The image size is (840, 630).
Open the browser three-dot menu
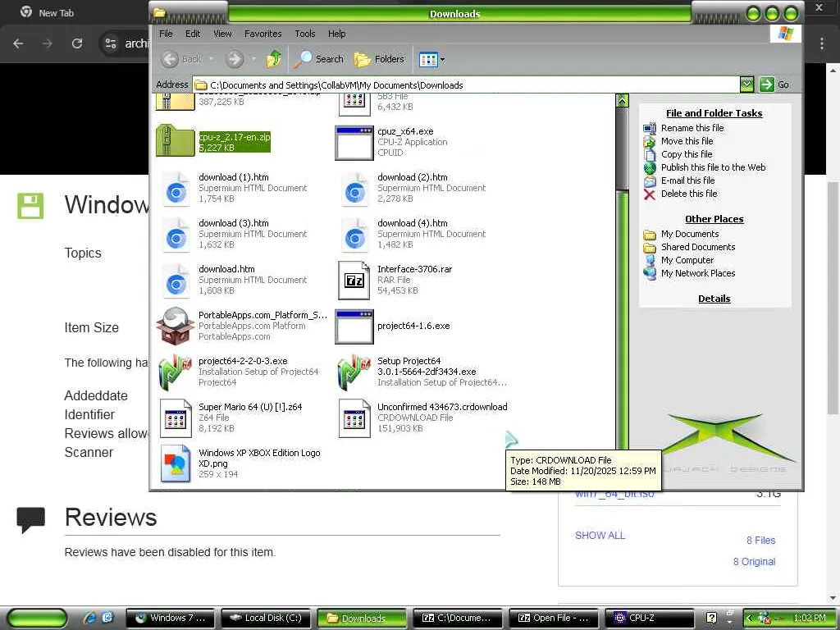[821, 43]
